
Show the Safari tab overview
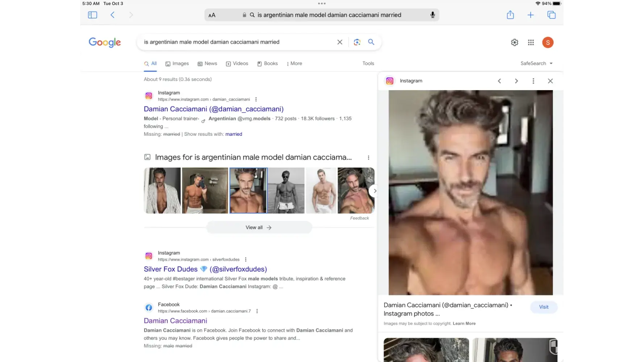pyautogui.click(x=551, y=15)
